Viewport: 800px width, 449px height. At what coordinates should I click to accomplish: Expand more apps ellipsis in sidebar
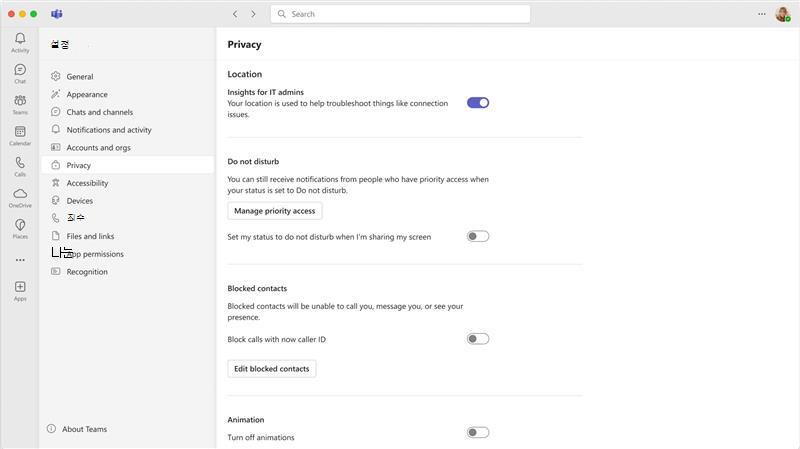coord(20,260)
